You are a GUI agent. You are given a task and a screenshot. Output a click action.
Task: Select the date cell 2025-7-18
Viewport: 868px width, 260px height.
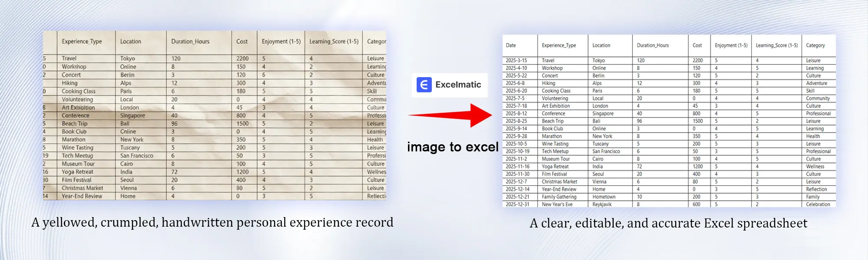(516, 106)
